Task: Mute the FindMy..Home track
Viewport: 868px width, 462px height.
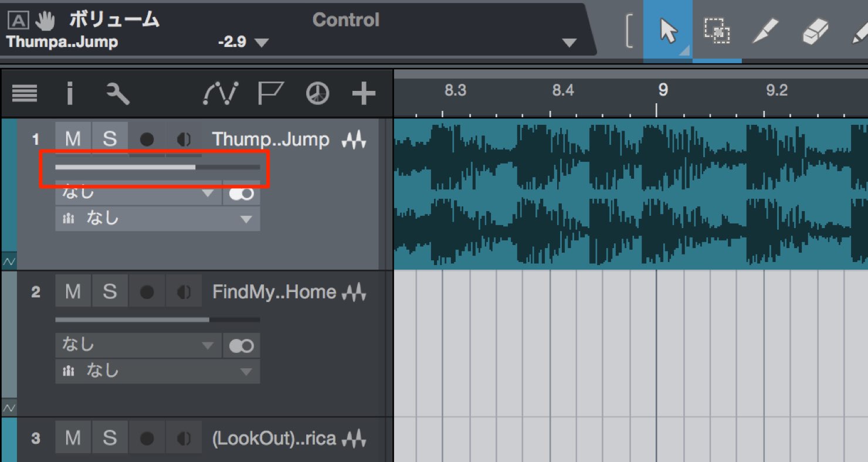Action: [x=73, y=291]
